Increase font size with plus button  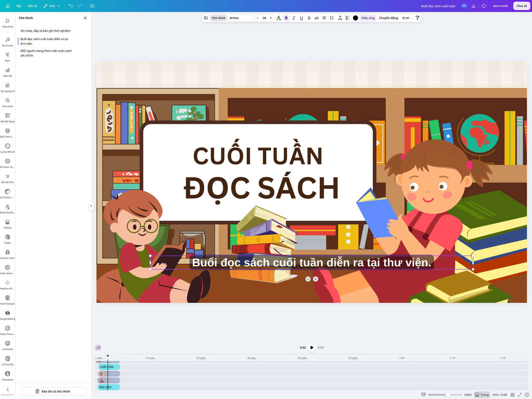271,18
